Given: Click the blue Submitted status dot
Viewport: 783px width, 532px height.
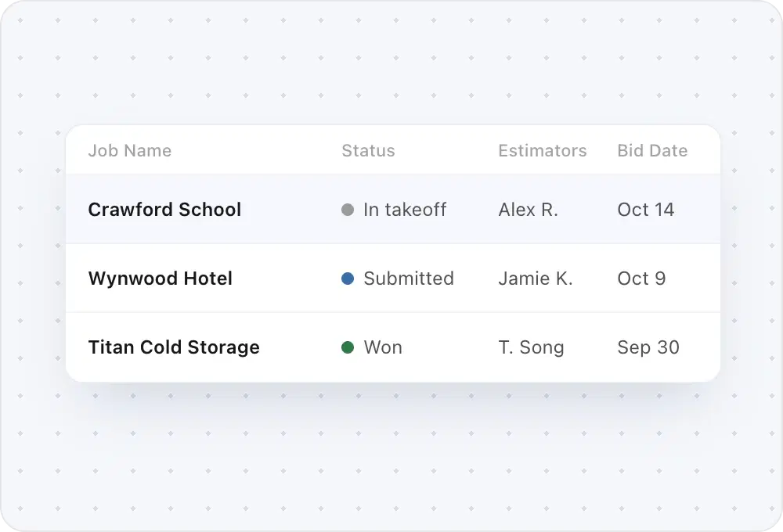Looking at the screenshot, I should pyautogui.click(x=348, y=279).
